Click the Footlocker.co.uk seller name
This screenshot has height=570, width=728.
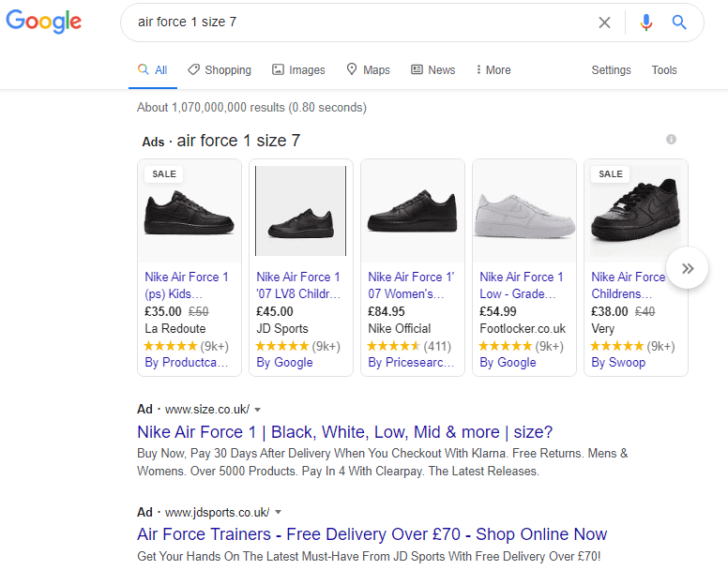pyautogui.click(x=523, y=328)
